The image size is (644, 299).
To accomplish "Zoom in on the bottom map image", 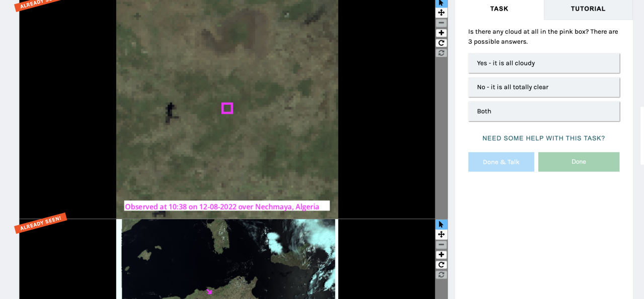I will 441,255.
